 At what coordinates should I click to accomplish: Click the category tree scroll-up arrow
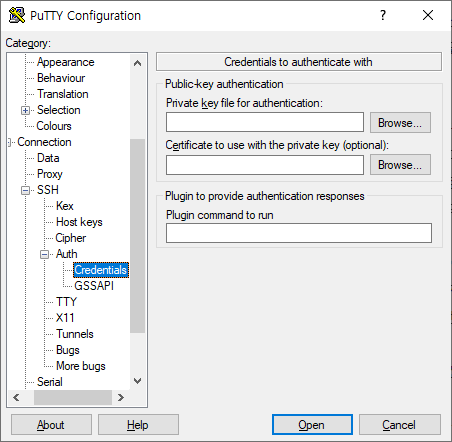[x=137, y=63]
